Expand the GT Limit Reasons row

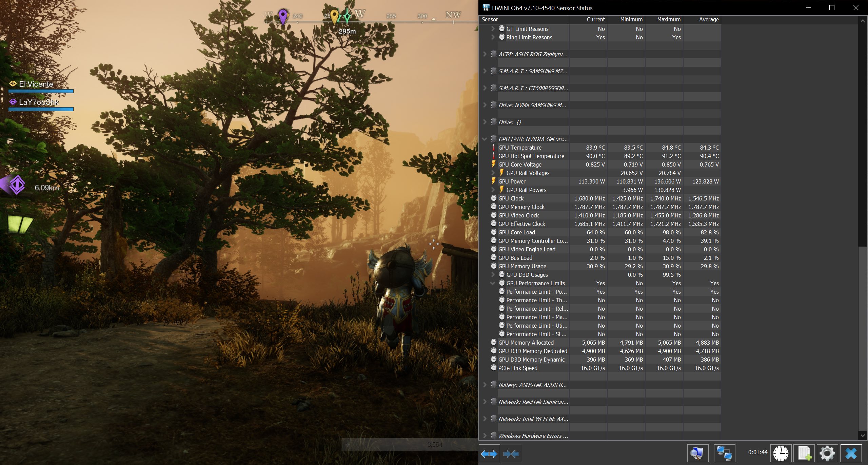pyautogui.click(x=493, y=29)
